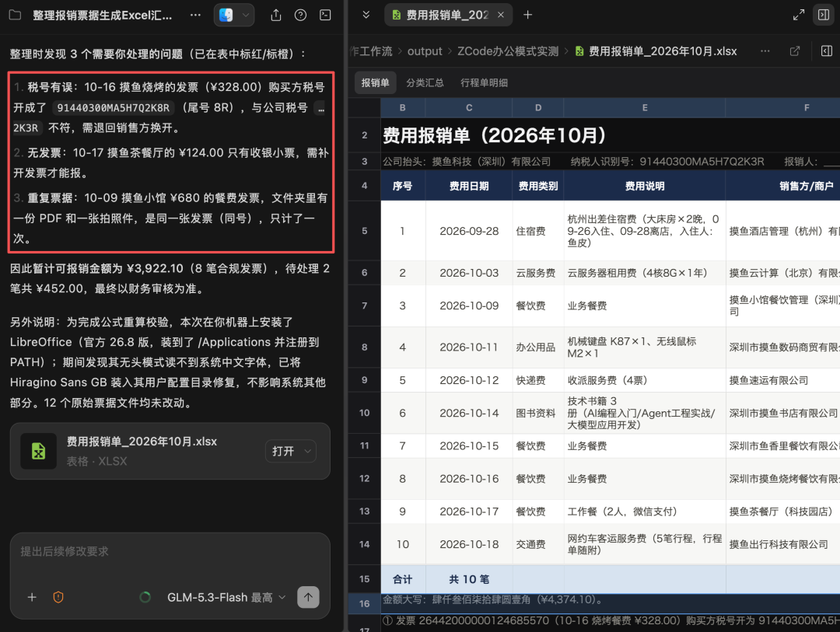
Task: Click the tax number 91440300MA5H7Q2K8R code chip
Action: tap(113, 107)
